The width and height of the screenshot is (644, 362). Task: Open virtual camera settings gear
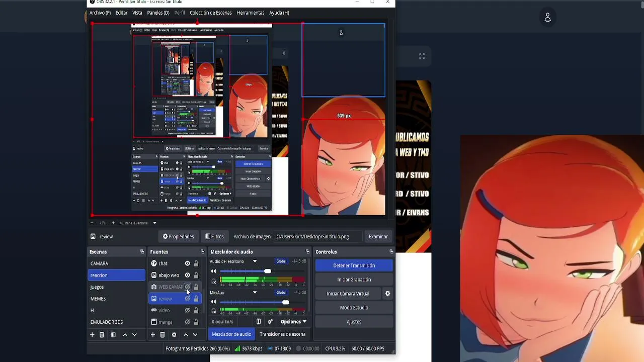387,294
